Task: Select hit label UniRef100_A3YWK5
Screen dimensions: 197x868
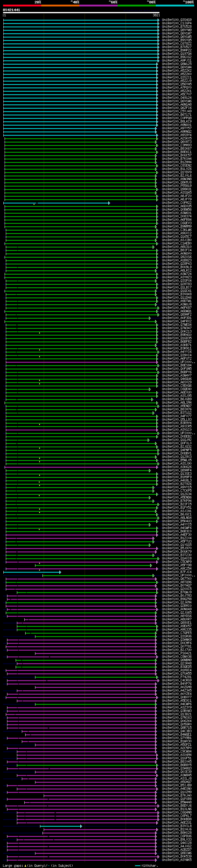Action: coord(177,860)
